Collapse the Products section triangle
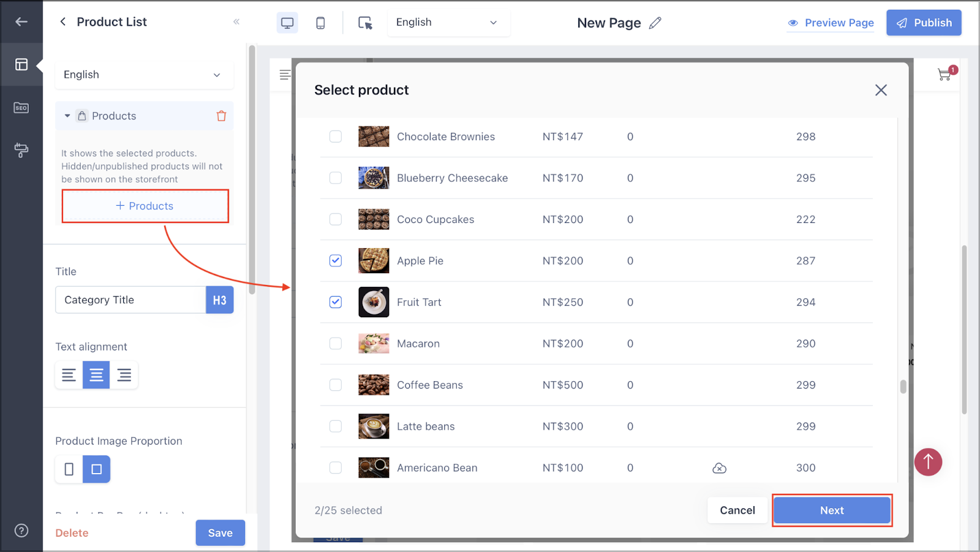The image size is (980, 552). pyautogui.click(x=67, y=116)
